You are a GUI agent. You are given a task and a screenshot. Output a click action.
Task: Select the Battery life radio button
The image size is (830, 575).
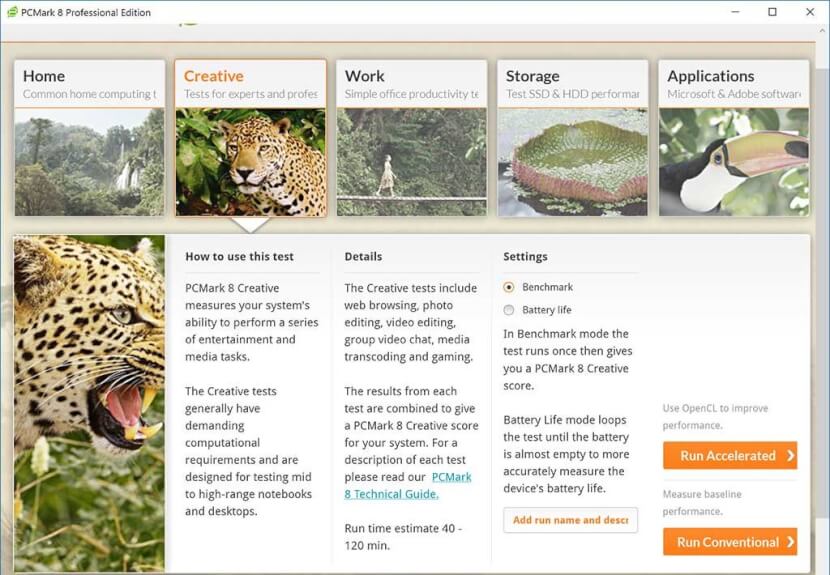[x=509, y=310]
